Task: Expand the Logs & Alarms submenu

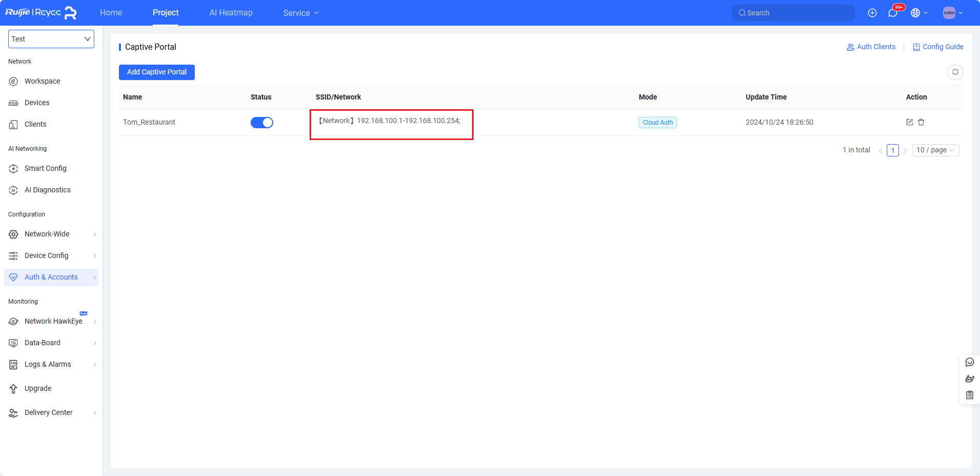Action: point(95,365)
